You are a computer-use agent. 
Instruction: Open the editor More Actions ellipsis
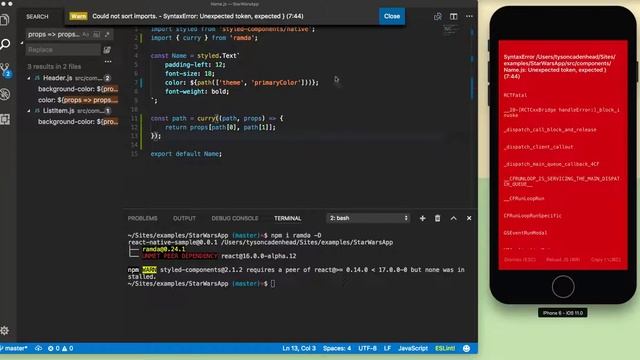[x=469, y=16]
